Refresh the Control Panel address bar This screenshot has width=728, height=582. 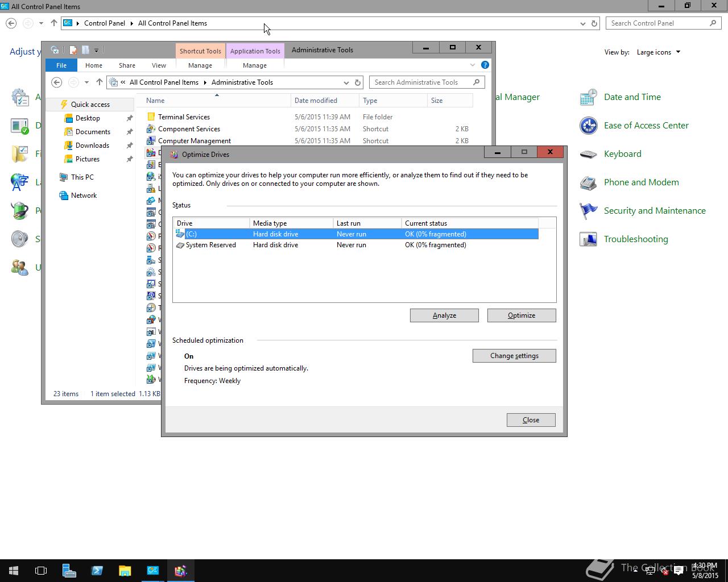click(594, 23)
